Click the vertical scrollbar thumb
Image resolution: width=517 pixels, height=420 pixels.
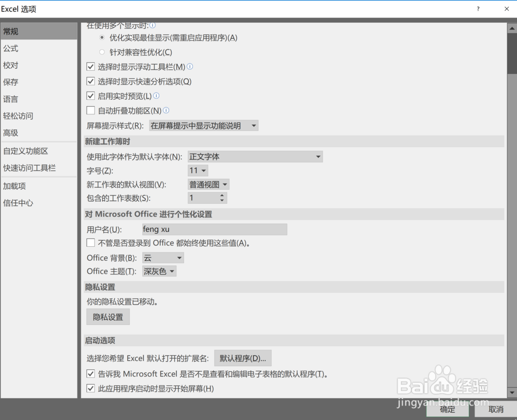pyautogui.click(x=512, y=53)
